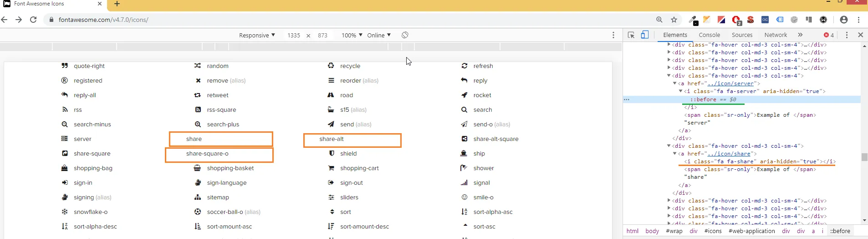Click the search magnifier icon in list

coord(464,109)
